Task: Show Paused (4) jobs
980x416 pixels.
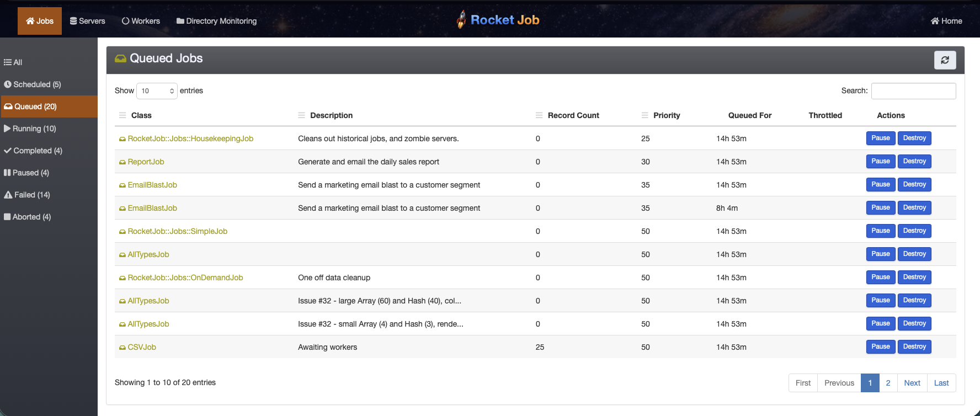Action: [49, 173]
